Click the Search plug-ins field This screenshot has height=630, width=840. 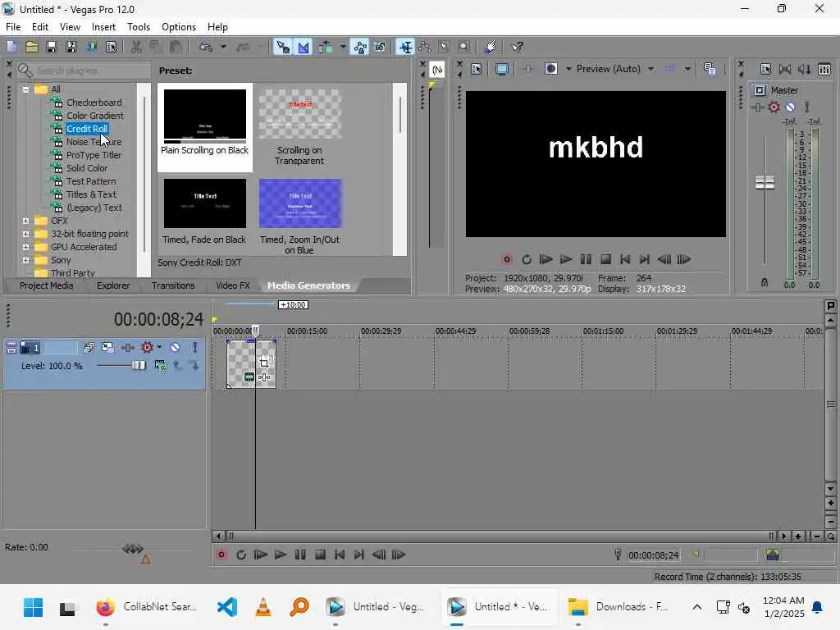pos(84,71)
